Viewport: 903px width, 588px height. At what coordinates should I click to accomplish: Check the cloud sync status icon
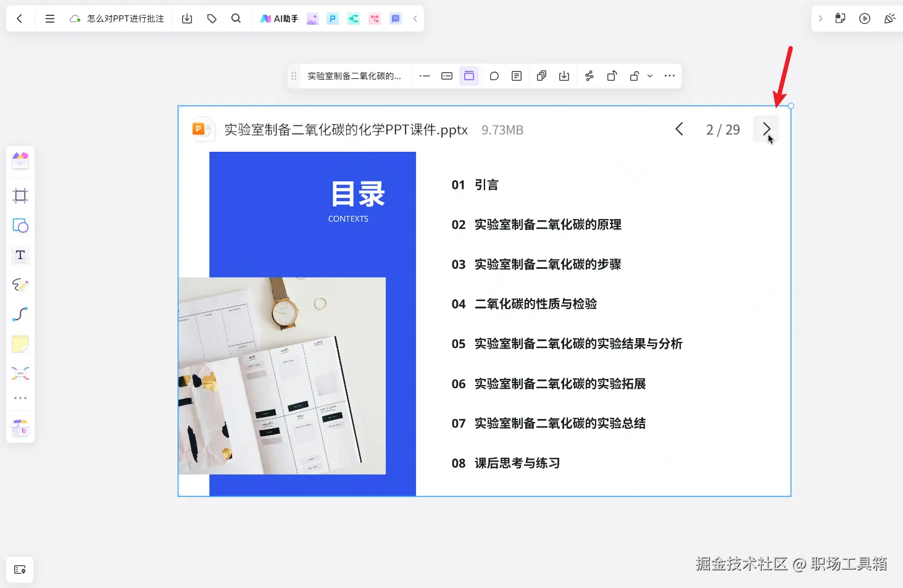75,19
